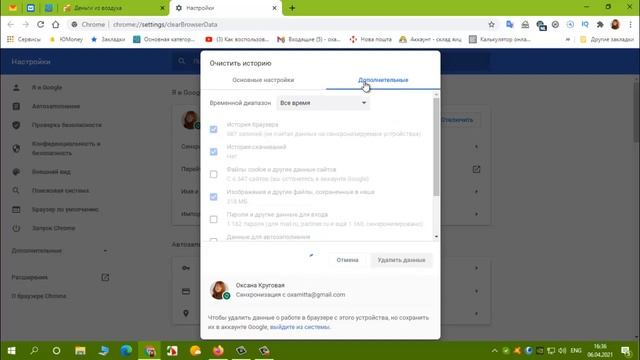640x360 pixels.
Task: Open Внешний вид sidebar item
Action: pyautogui.click(x=51, y=172)
